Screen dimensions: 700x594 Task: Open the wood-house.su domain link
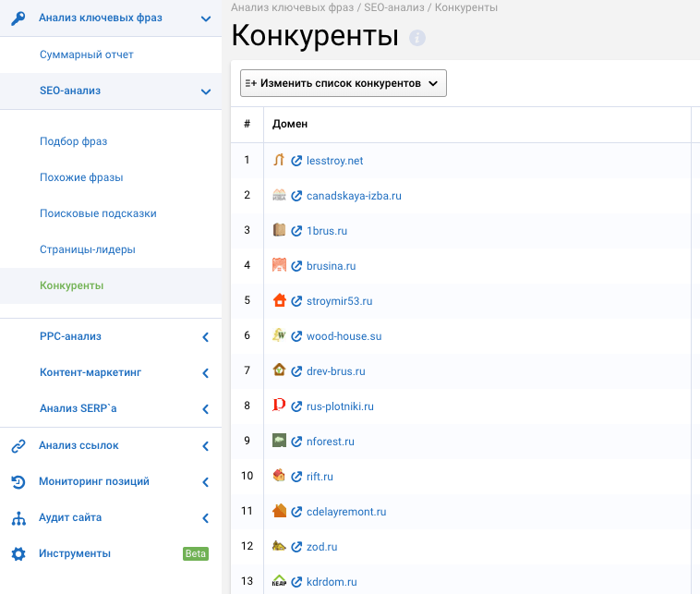344,336
